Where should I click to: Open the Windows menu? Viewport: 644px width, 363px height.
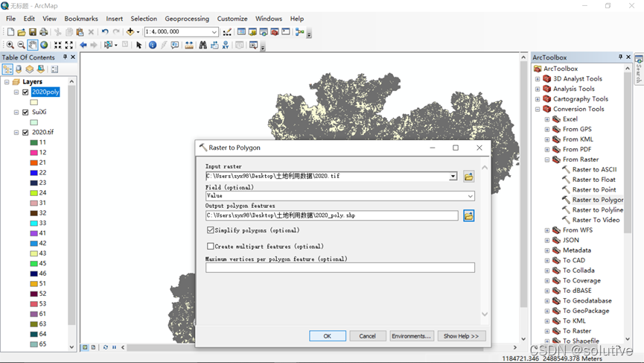[x=269, y=19]
